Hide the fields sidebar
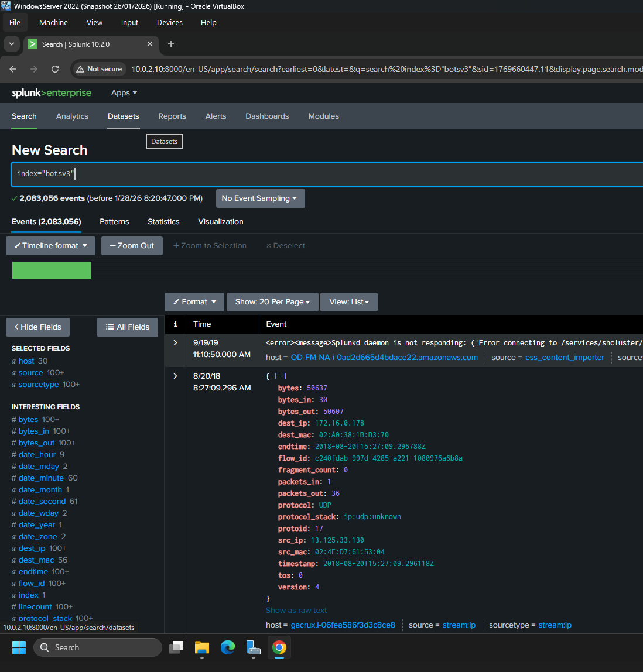Image resolution: width=643 pixels, height=672 pixels. pos(37,327)
